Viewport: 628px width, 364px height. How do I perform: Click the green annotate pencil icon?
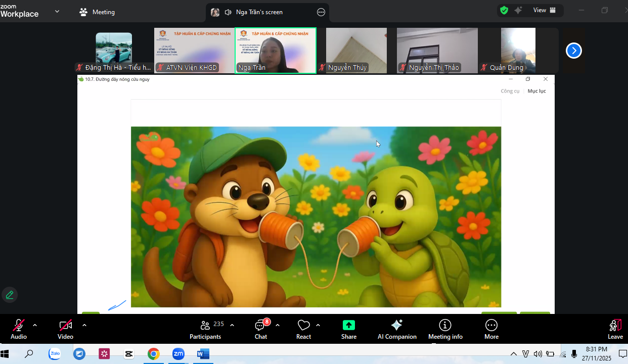pyautogui.click(x=9, y=295)
